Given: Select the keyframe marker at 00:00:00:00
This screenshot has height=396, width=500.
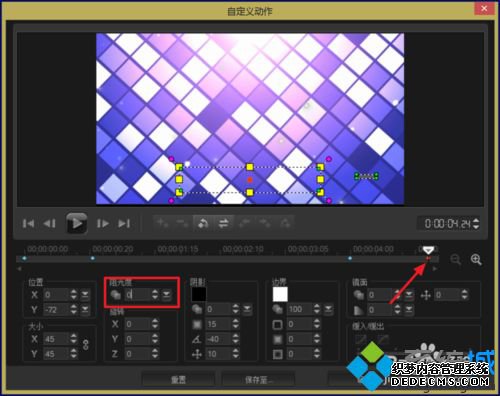Looking at the screenshot, I should (x=24, y=258).
